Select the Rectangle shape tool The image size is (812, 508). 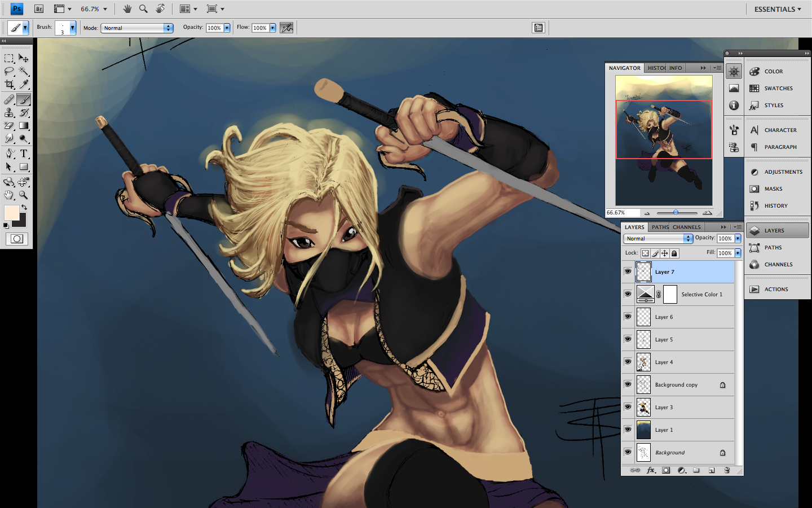coord(24,167)
